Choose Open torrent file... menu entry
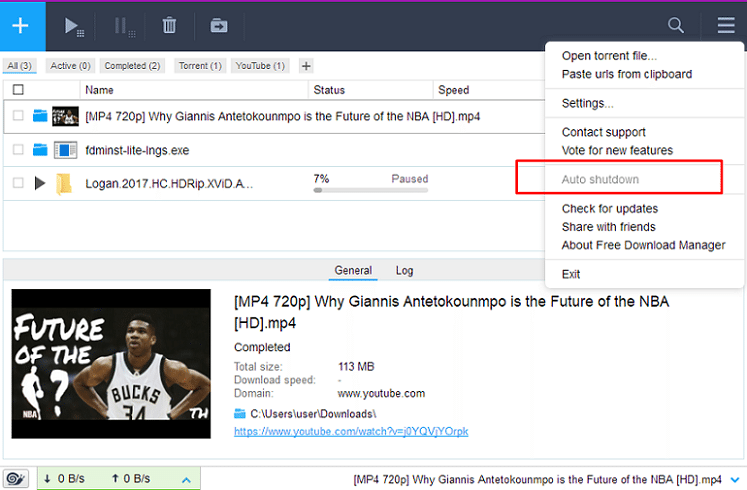The width and height of the screenshot is (747, 490). [609, 56]
